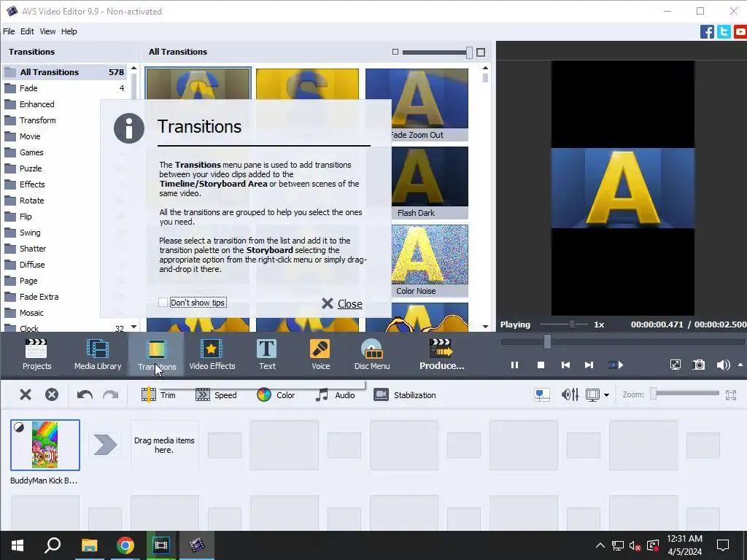Click transitions grid scroll down arrow
747x560 pixels.
[x=485, y=327]
